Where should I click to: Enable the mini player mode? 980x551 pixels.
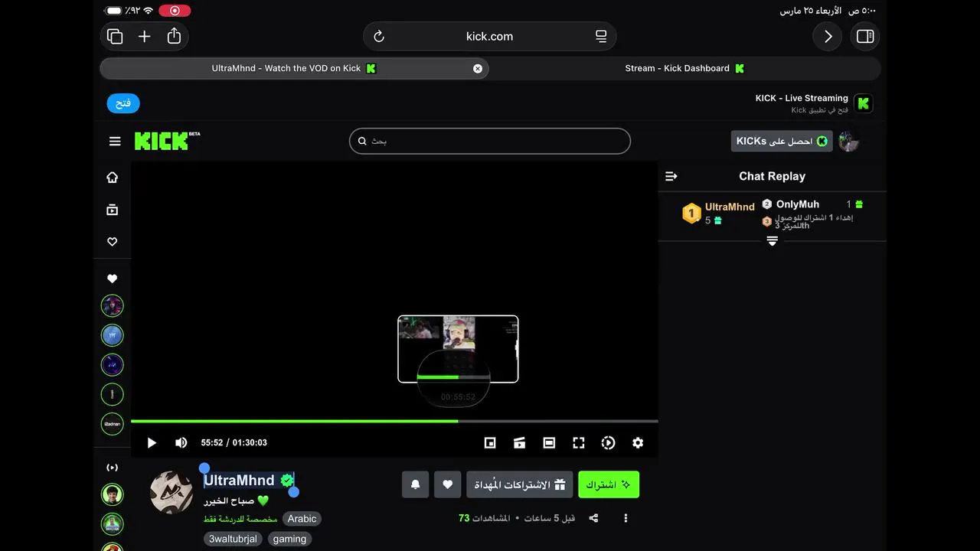coord(490,442)
